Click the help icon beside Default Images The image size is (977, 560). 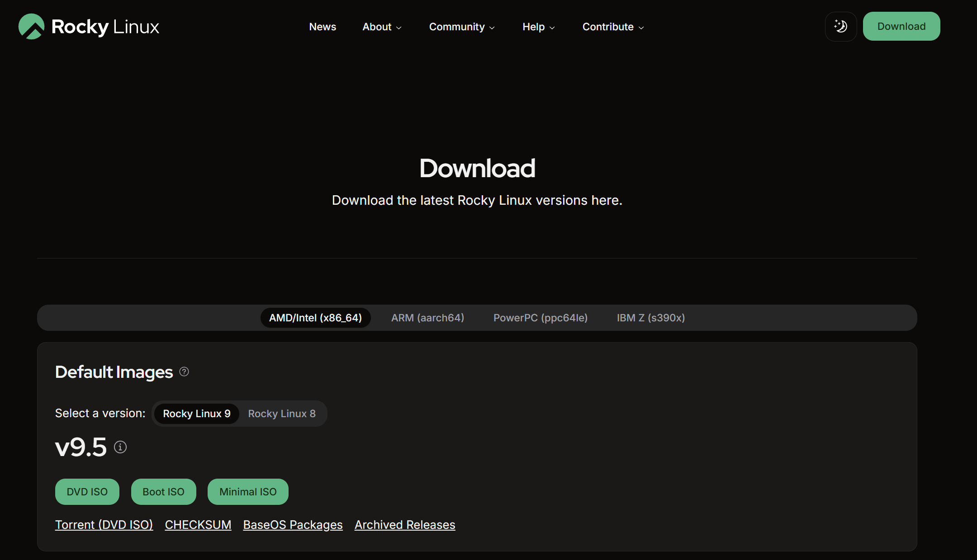tap(184, 372)
